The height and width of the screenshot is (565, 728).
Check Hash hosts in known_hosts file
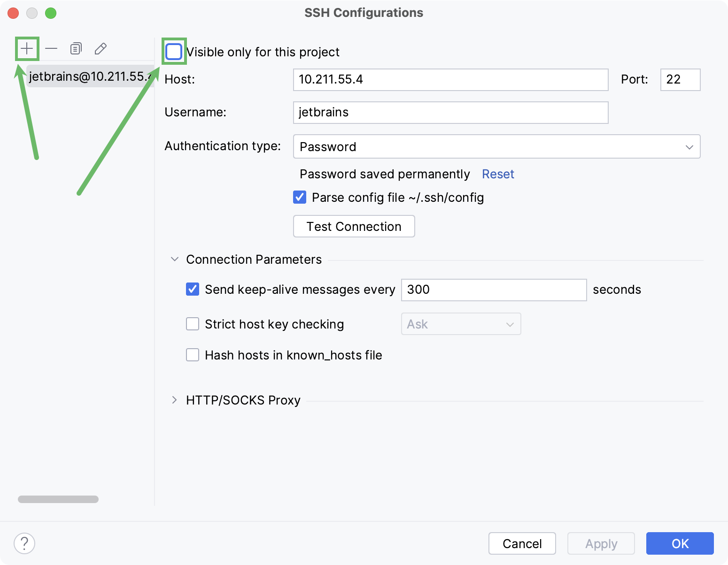(192, 355)
